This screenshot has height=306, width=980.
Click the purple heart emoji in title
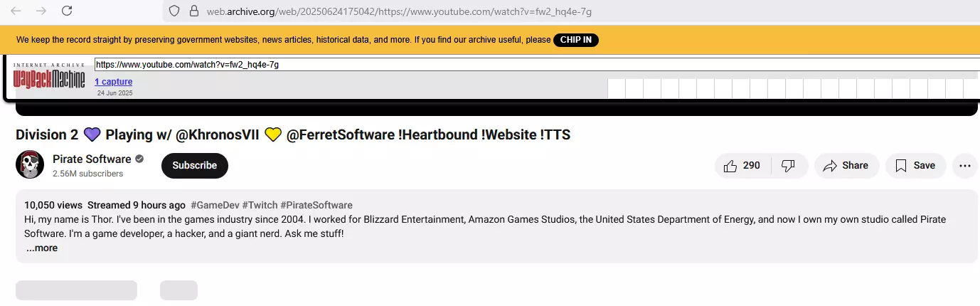point(92,134)
